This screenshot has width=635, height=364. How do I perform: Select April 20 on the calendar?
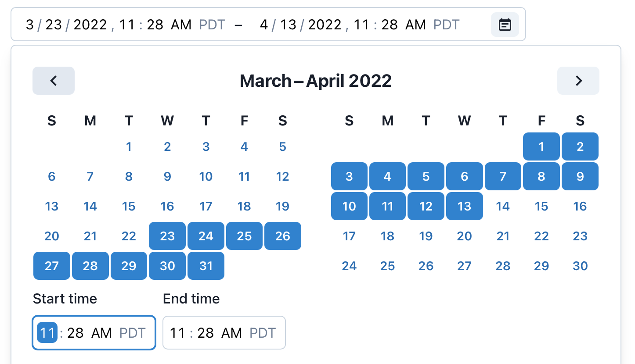(464, 236)
